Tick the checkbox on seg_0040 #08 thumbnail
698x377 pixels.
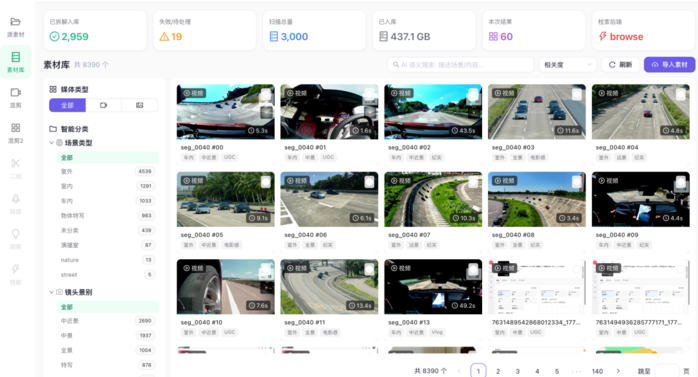tap(577, 182)
